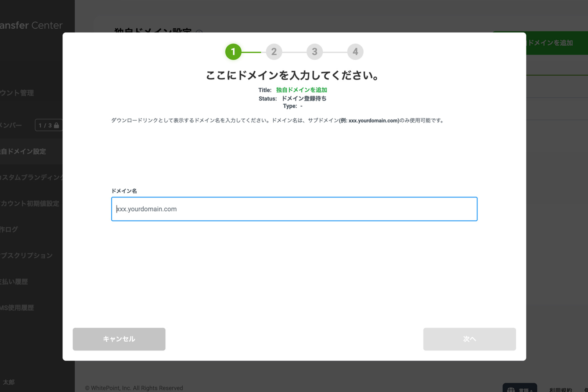Click the lock icon beside the 1 / 3 member count
Screen dimensions: 588x392
[x=56, y=125]
